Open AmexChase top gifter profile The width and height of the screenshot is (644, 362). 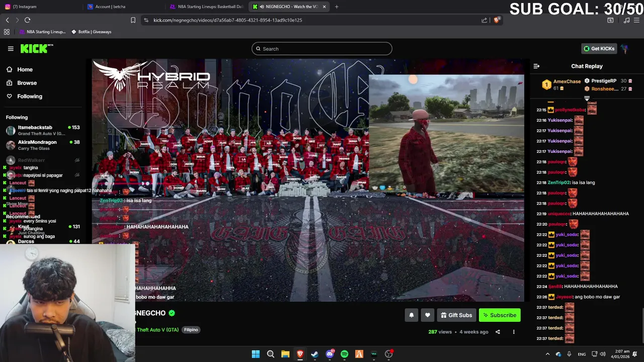[x=561, y=84]
